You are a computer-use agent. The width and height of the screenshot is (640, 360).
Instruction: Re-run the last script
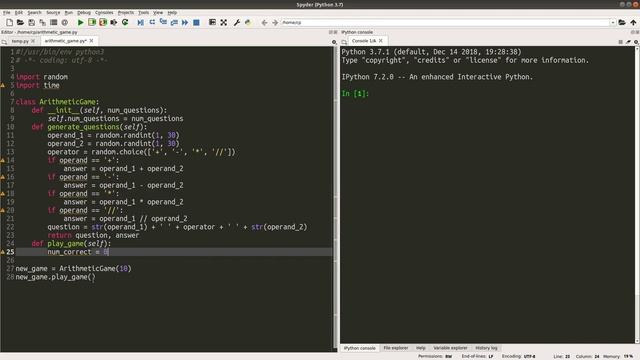coord(125,22)
